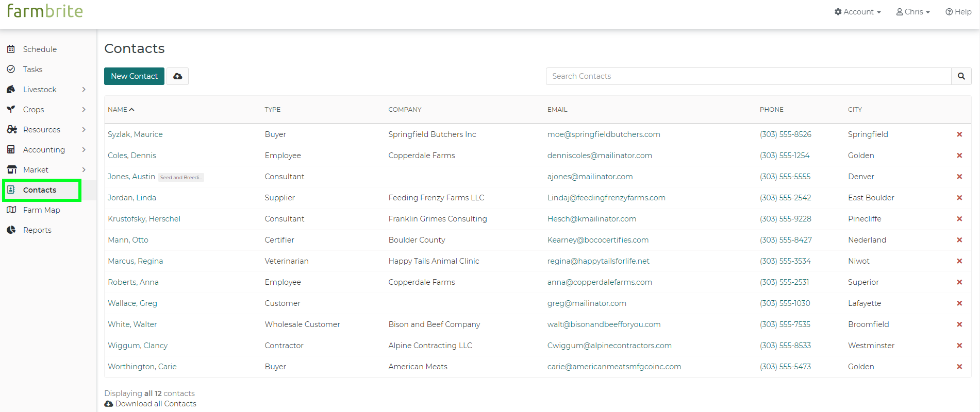980x412 pixels.
Task: Download all Contacts link
Action: pos(151,404)
